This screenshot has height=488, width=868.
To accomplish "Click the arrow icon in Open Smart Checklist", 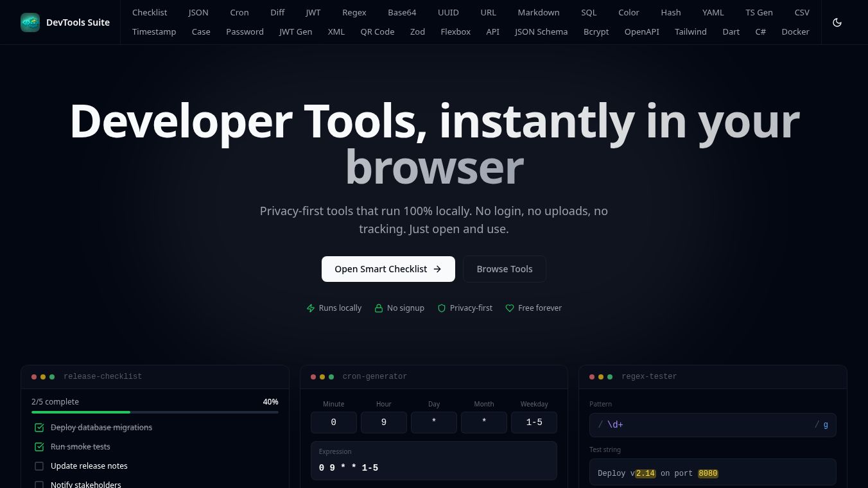I will click(x=437, y=269).
